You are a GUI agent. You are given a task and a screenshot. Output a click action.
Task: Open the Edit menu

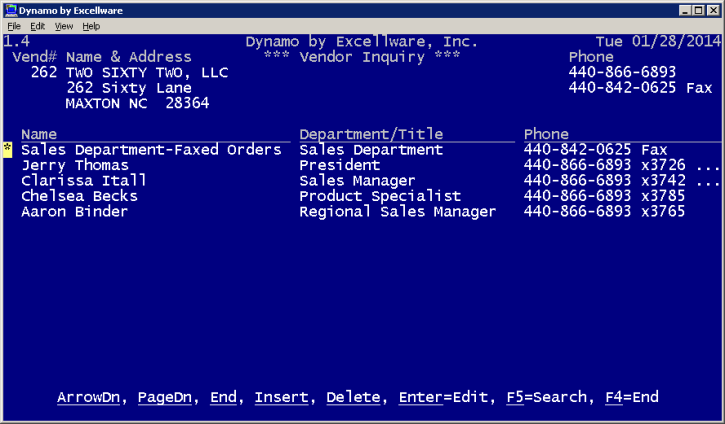click(37, 26)
